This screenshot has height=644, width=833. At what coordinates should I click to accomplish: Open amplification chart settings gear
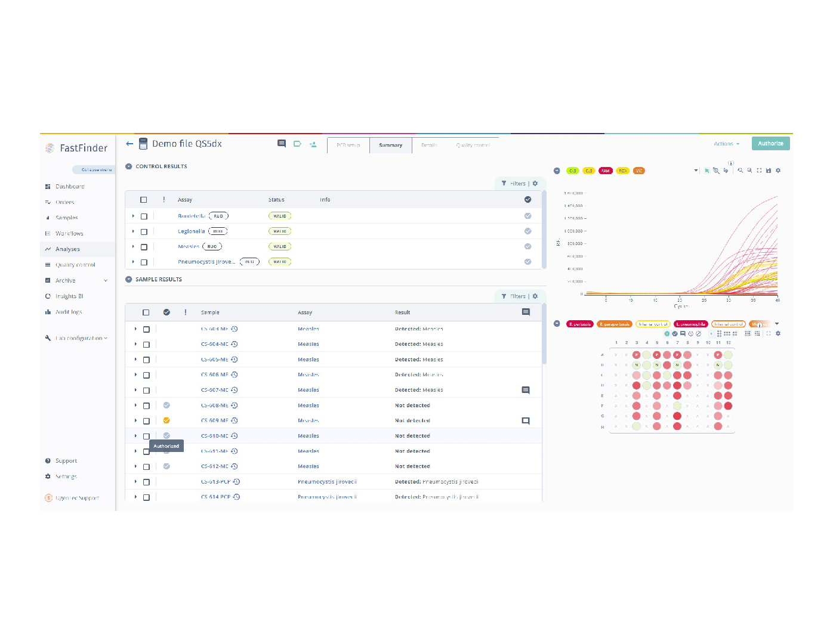778,171
